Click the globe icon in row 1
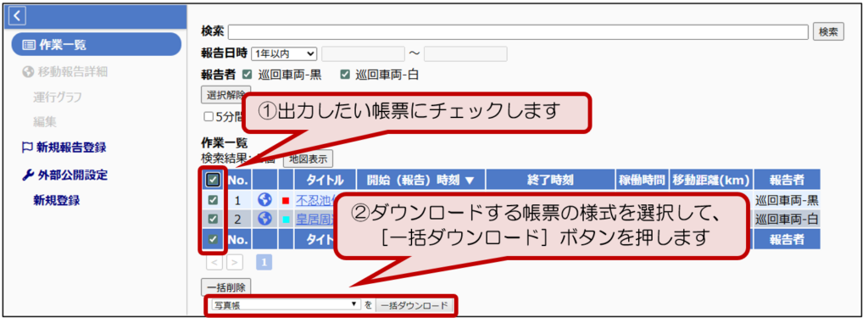This screenshot has height=323, width=868. 264,200
